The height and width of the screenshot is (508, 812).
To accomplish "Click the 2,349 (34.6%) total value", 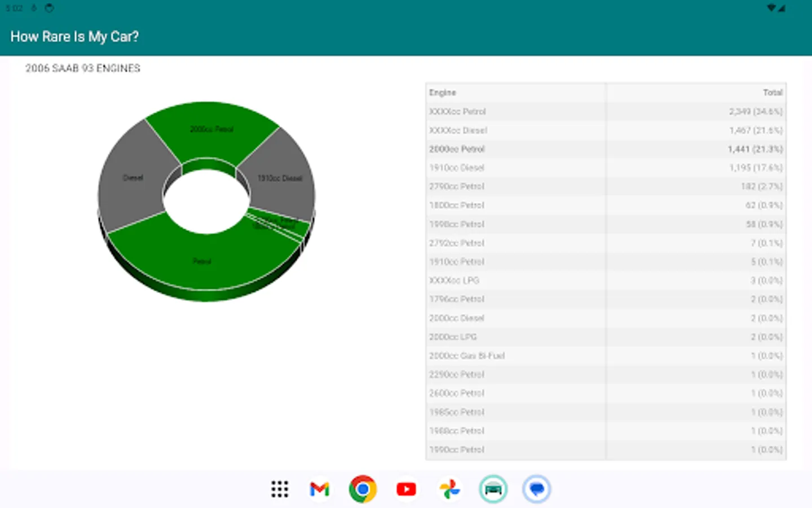I will [756, 112].
